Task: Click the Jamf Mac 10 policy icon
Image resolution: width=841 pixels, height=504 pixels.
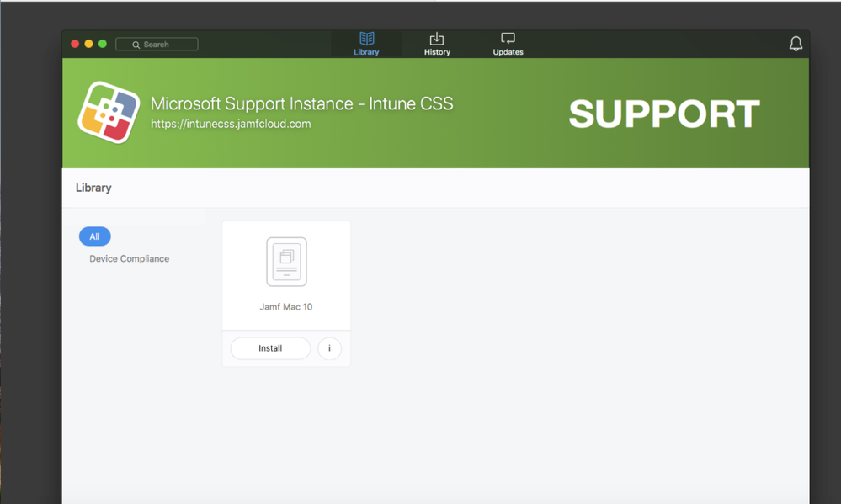Action: (286, 262)
